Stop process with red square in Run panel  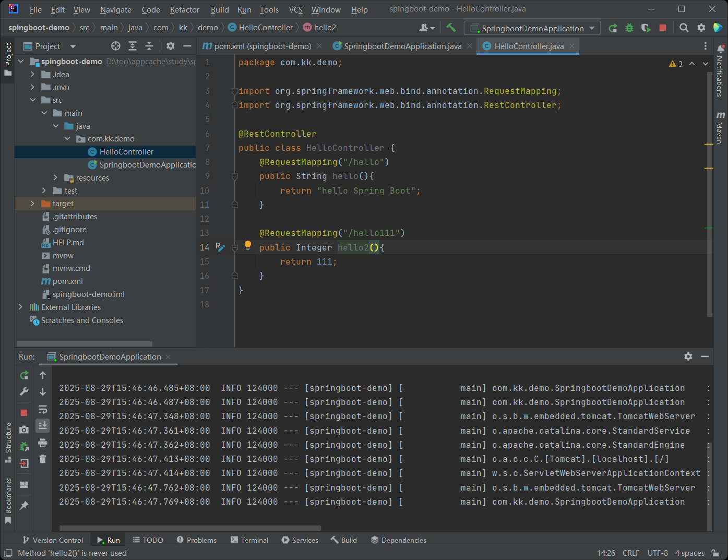coord(24,412)
